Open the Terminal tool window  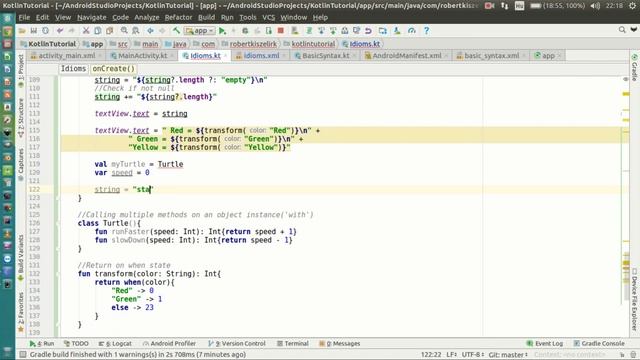click(293, 344)
